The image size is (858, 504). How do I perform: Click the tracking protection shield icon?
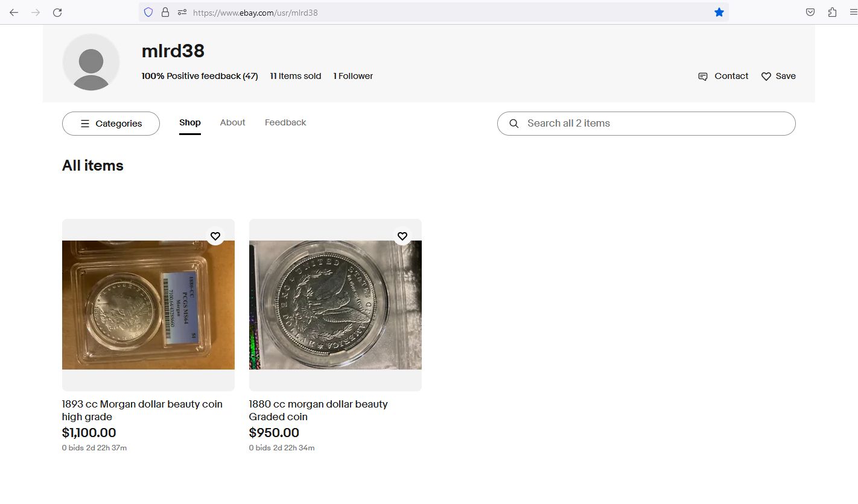pyautogui.click(x=148, y=12)
